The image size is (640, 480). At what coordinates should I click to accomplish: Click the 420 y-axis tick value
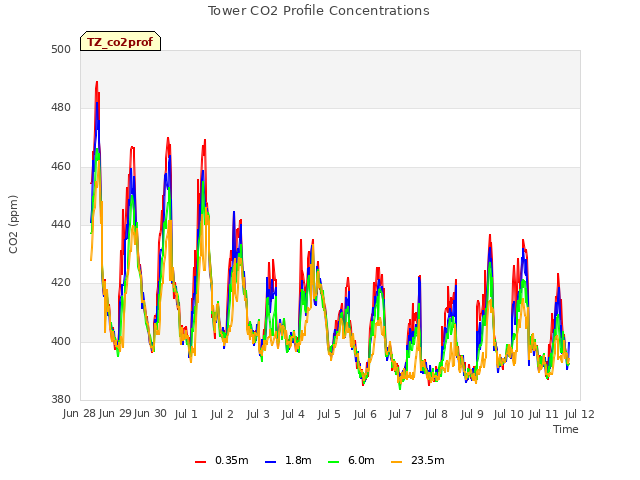point(61,282)
